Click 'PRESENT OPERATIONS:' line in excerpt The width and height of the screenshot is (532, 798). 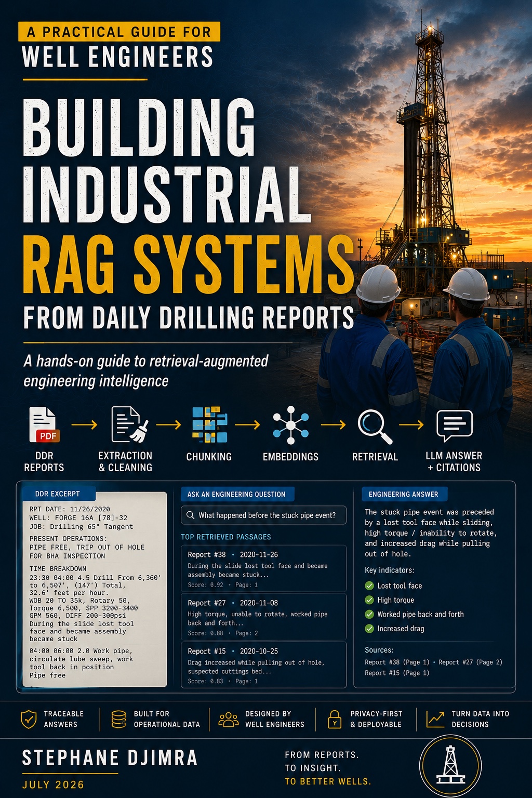(x=68, y=539)
